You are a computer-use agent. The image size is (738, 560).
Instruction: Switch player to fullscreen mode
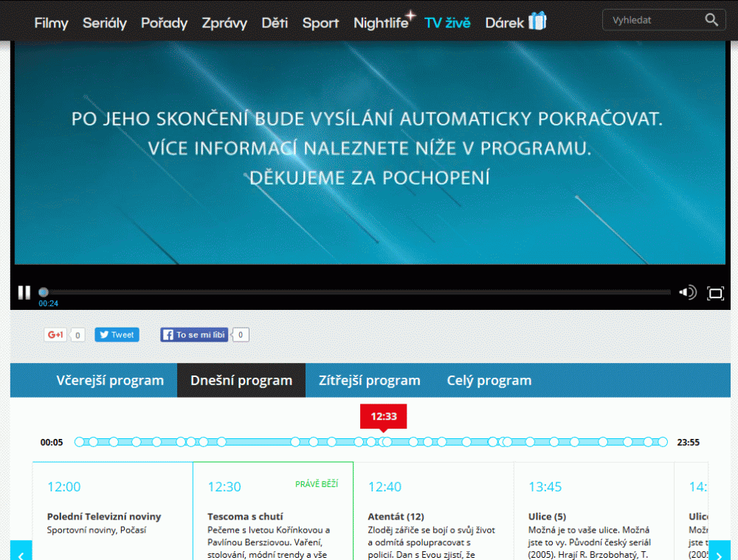tap(715, 292)
